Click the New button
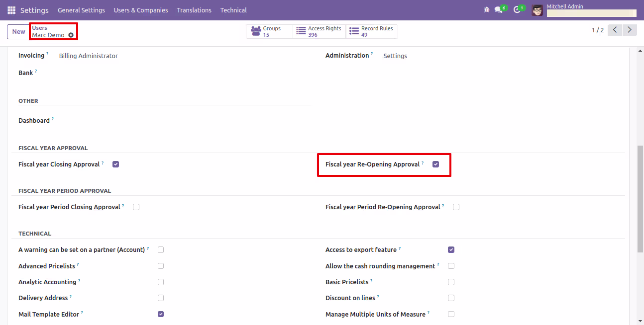The width and height of the screenshot is (644, 325). [x=19, y=31]
